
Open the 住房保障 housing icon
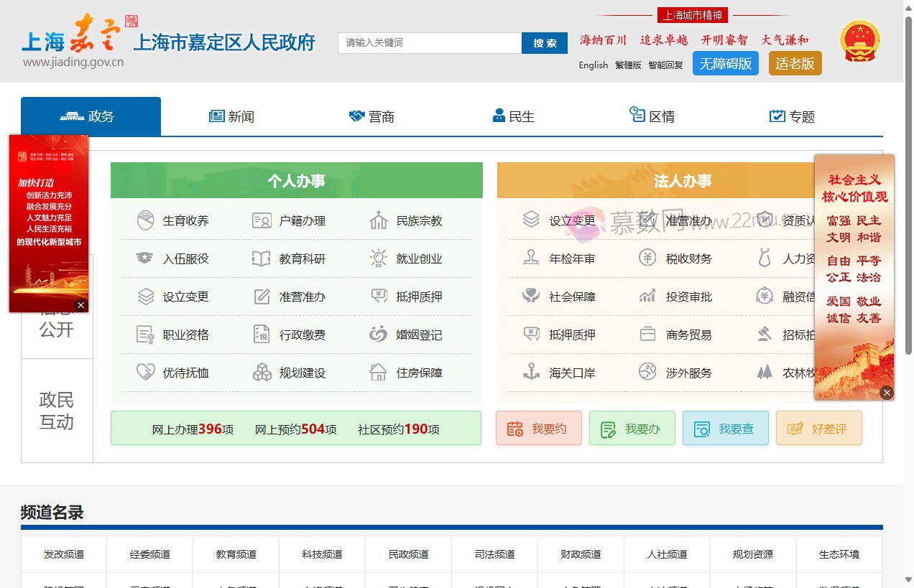408,373
